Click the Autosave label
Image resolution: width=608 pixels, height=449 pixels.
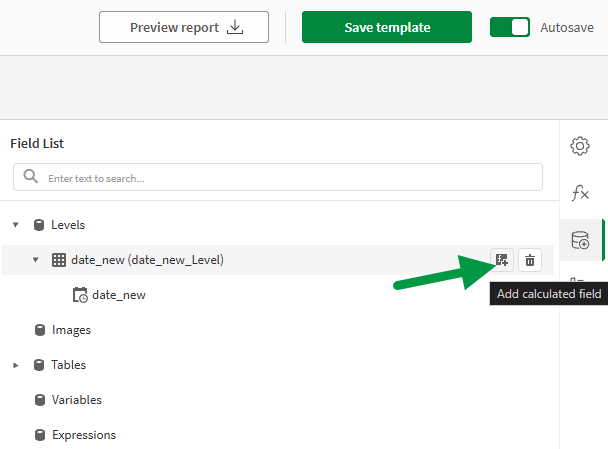(x=567, y=28)
